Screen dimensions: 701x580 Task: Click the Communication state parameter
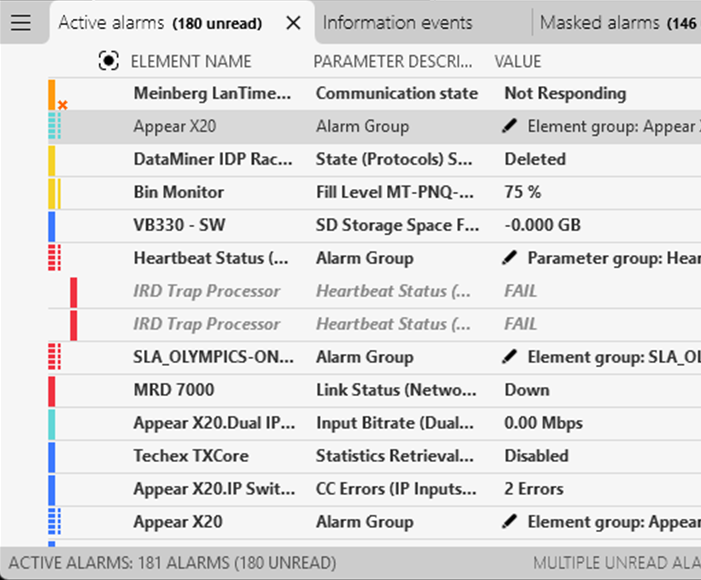point(397,93)
